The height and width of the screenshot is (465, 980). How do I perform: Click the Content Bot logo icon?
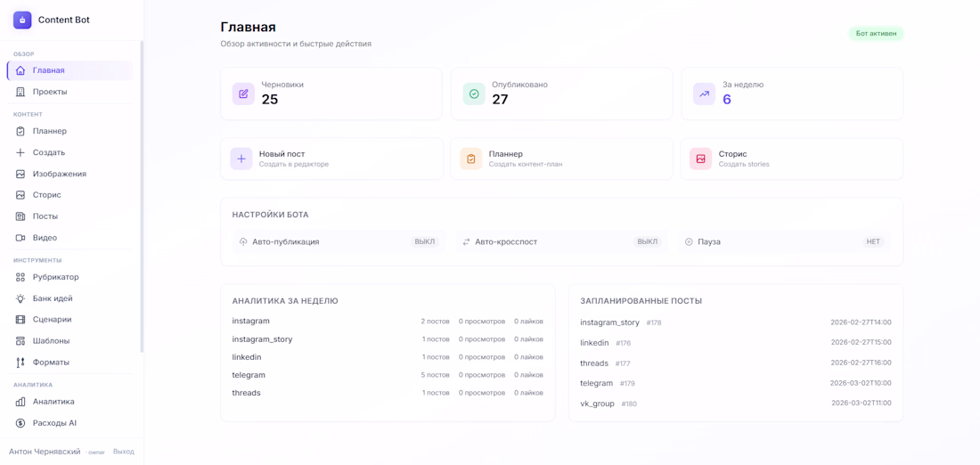(22, 20)
